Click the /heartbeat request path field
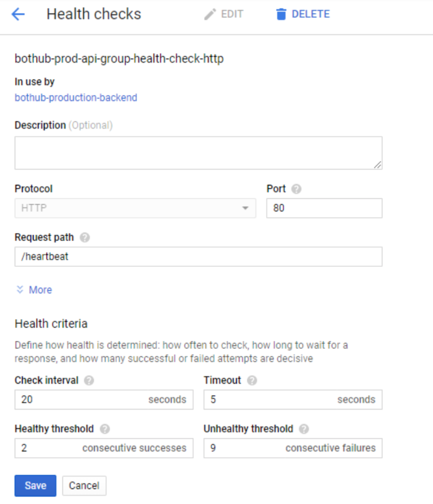The width and height of the screenshot is (433, 504). pyautogui.click(x=198, y=256)
